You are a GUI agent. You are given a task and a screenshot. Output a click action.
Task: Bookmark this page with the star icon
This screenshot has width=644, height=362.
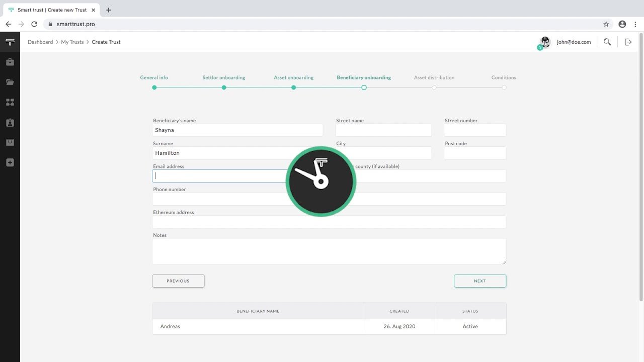pos(606,24)
